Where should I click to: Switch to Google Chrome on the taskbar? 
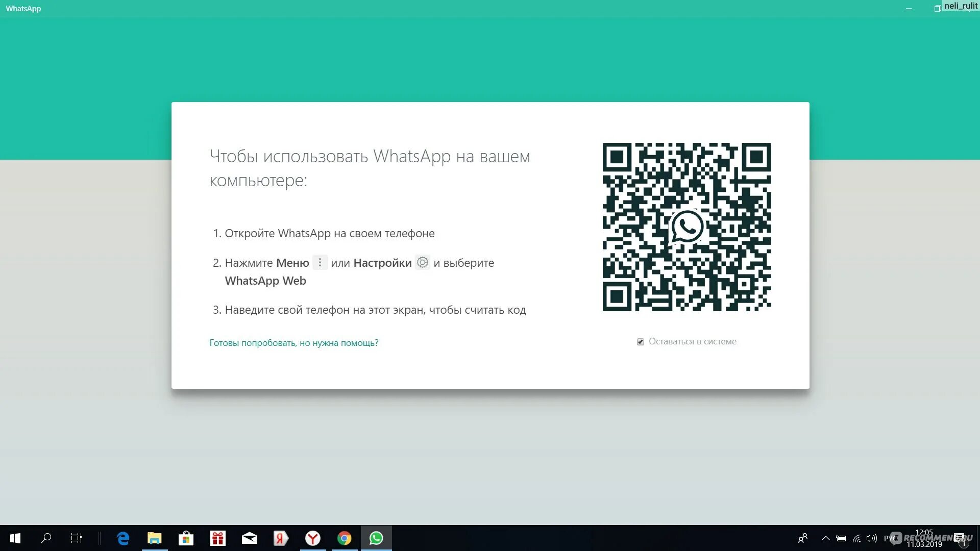[x=345, y=538]
